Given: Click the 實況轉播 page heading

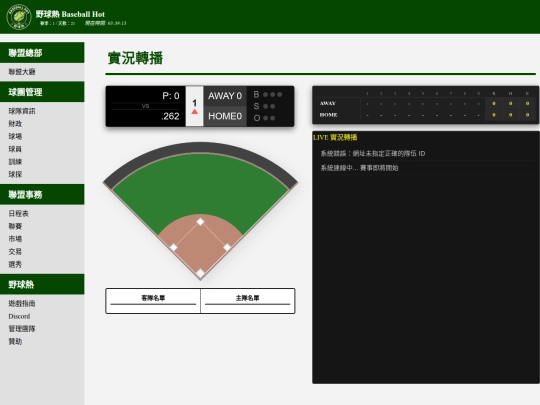Looking at the screenshot, I should click(135, 58).
